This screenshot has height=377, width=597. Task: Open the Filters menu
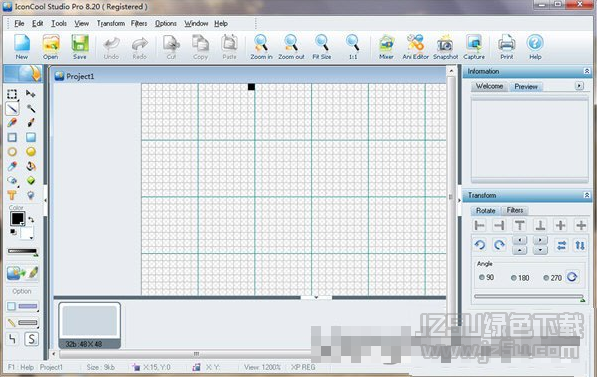tap(139, 24)
